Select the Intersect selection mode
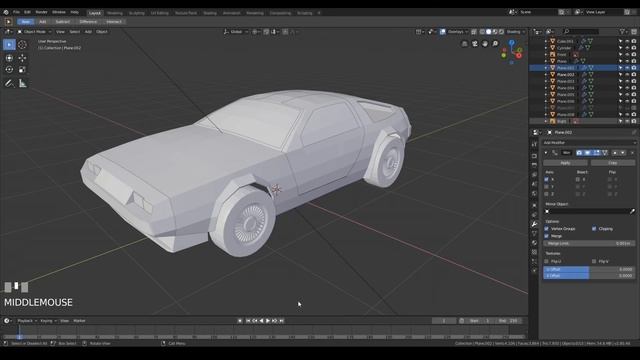This screenshot has height=360, width=640. click(x=114, y=22)
